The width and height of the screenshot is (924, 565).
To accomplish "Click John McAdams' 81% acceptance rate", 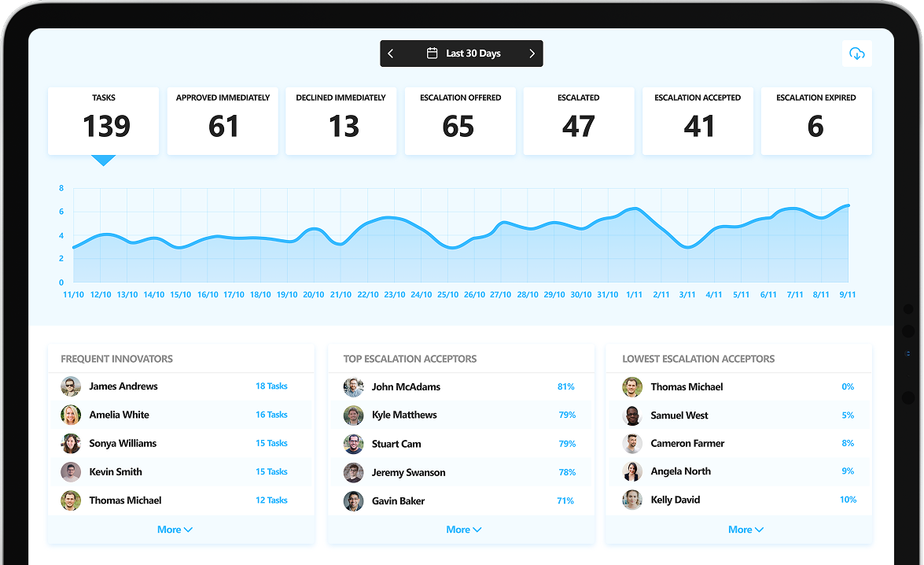I will coord(566,387).
